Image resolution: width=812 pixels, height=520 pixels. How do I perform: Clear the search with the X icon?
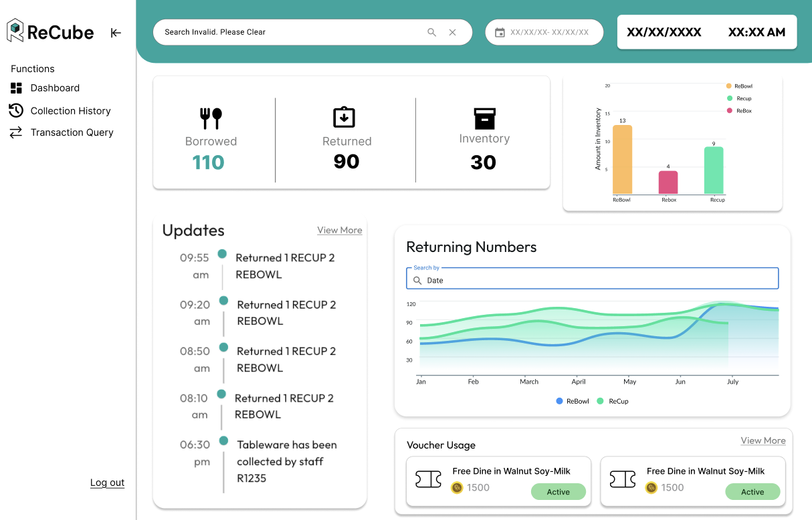coord(453,32)
